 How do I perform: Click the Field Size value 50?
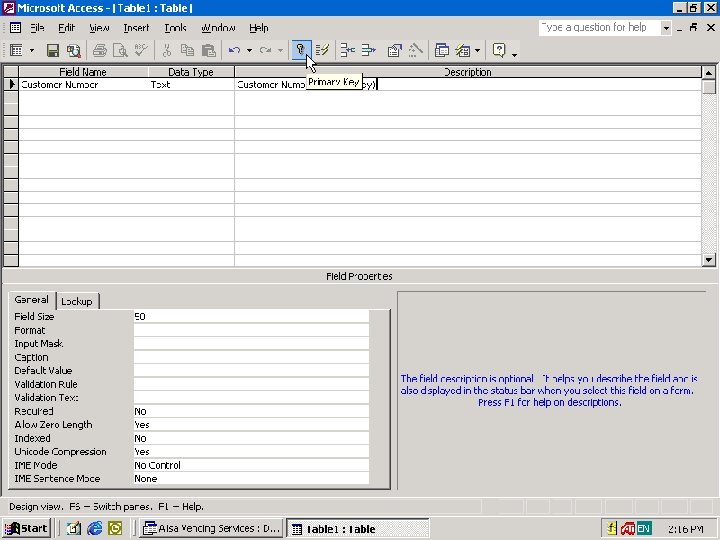pyautogui.click(x=251, y=316)
